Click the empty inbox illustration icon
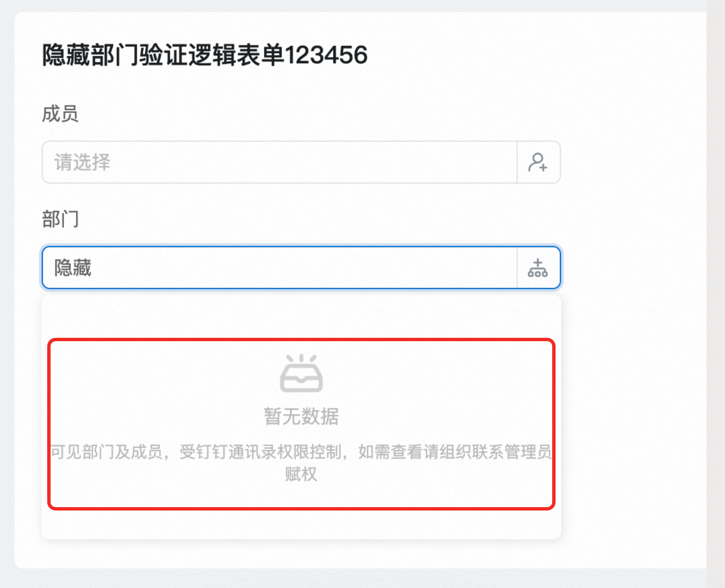Viewport: 725px width, 588px height. point(301,373)
